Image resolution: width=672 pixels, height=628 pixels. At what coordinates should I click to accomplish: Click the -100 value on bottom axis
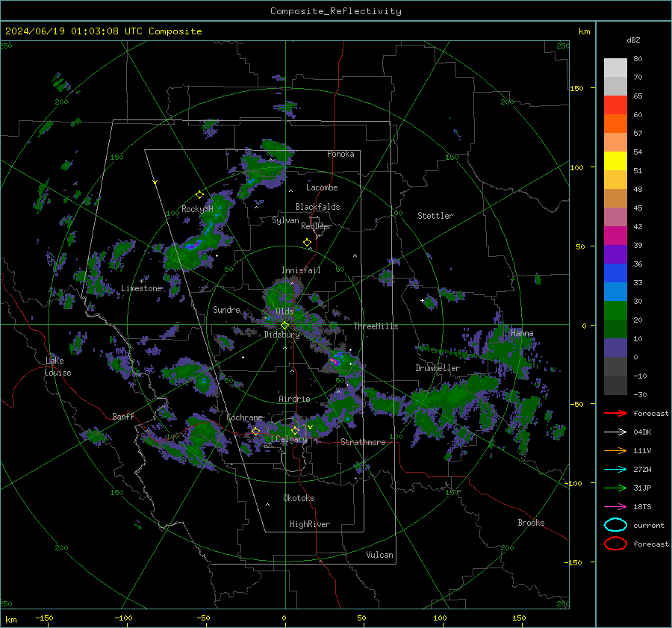(123, 618)
